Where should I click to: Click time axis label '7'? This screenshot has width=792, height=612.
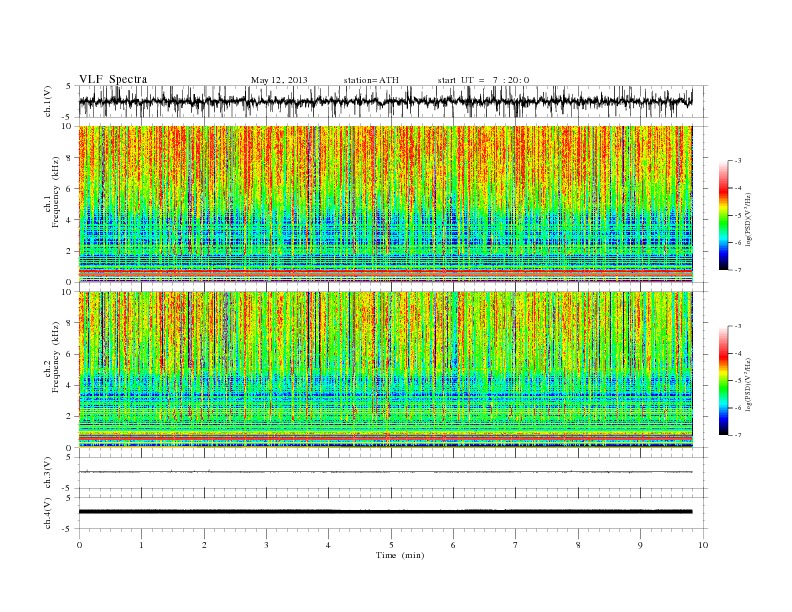click(516, 545)
